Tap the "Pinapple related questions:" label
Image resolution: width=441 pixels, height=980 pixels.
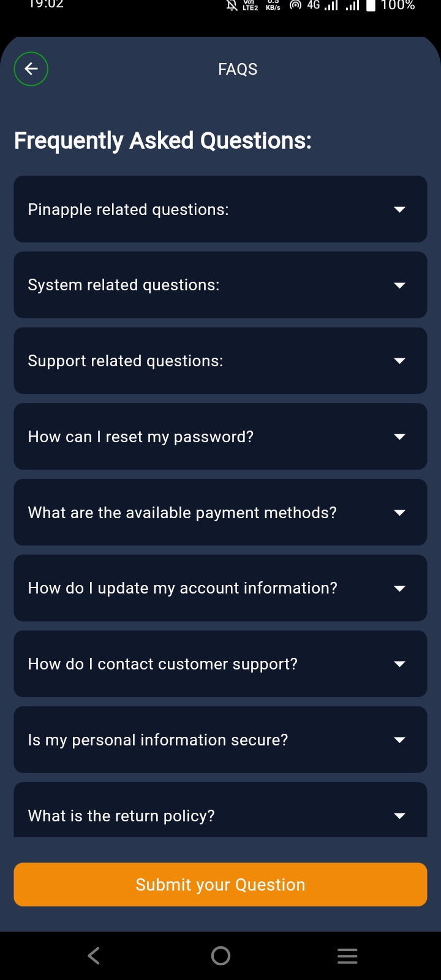[128, 209]
